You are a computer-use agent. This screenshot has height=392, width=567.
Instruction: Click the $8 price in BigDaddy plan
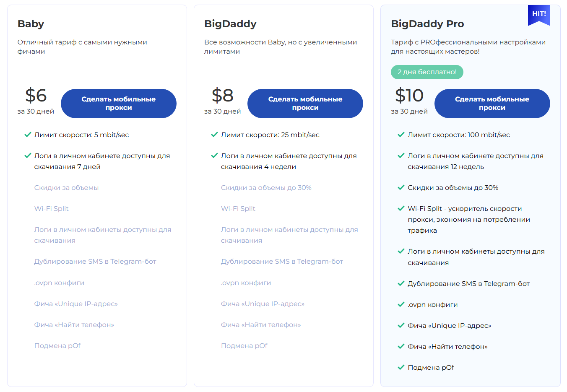[x=222, y=96]
